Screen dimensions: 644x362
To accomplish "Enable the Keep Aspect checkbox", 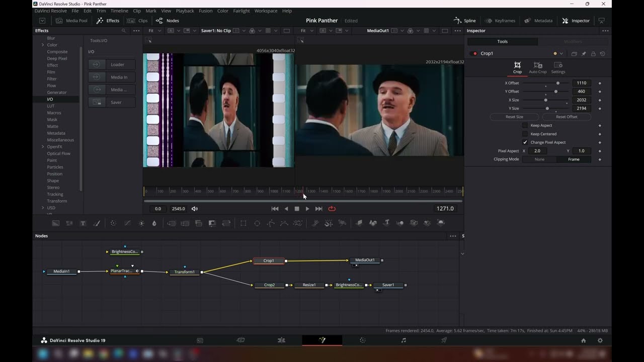I will 525,125.
